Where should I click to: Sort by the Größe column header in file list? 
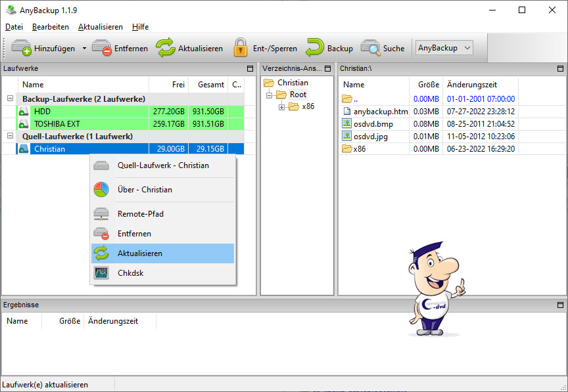(428, 85)
